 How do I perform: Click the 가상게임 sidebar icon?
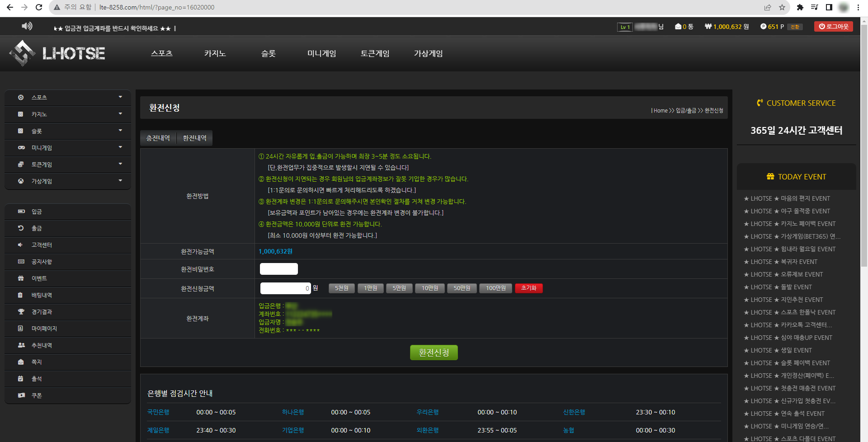click(x=21, y=181)
